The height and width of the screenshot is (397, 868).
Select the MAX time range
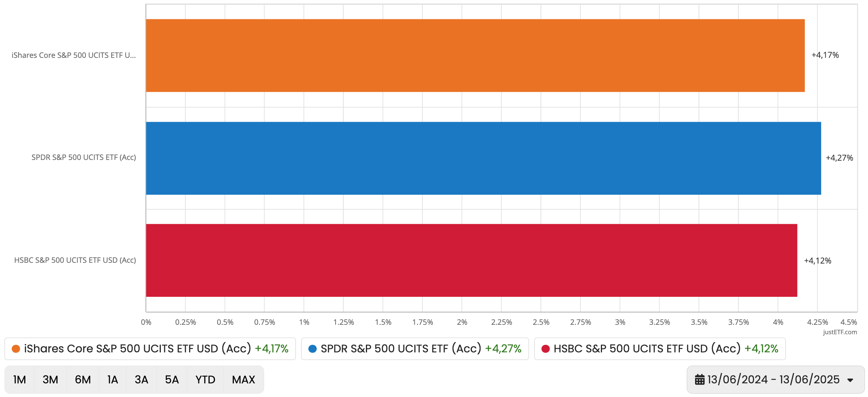(x=243, y=379)
